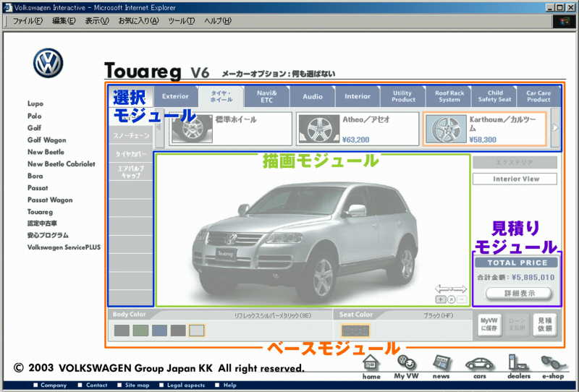Open Volkswagen ServicePLUS link
The height and width of the screenshot is (392, 579).
64,247
